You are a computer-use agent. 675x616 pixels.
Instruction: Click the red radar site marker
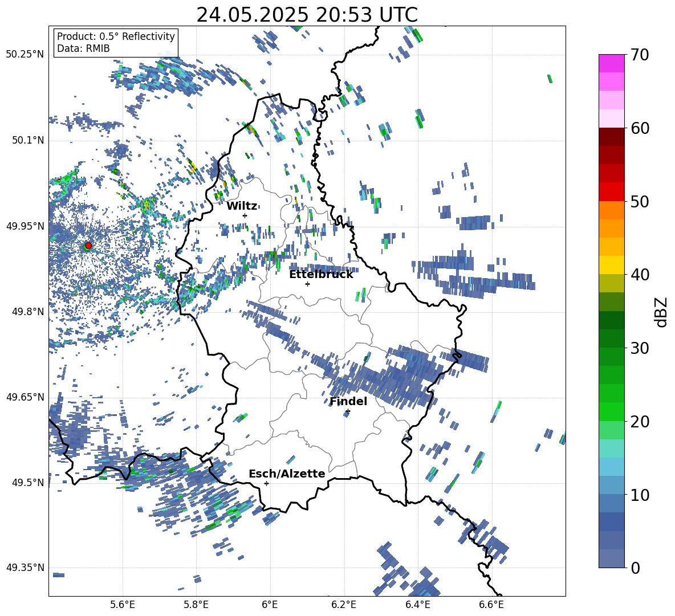[x=88, y=245]
